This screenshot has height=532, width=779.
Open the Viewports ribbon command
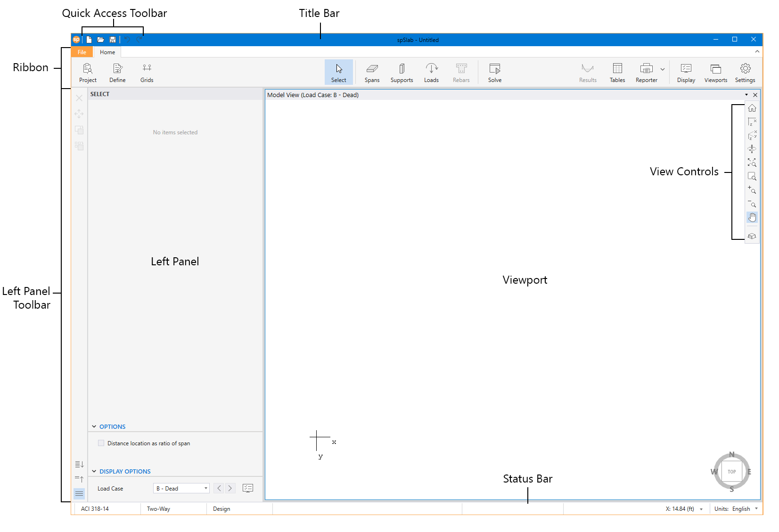(716, 73)
